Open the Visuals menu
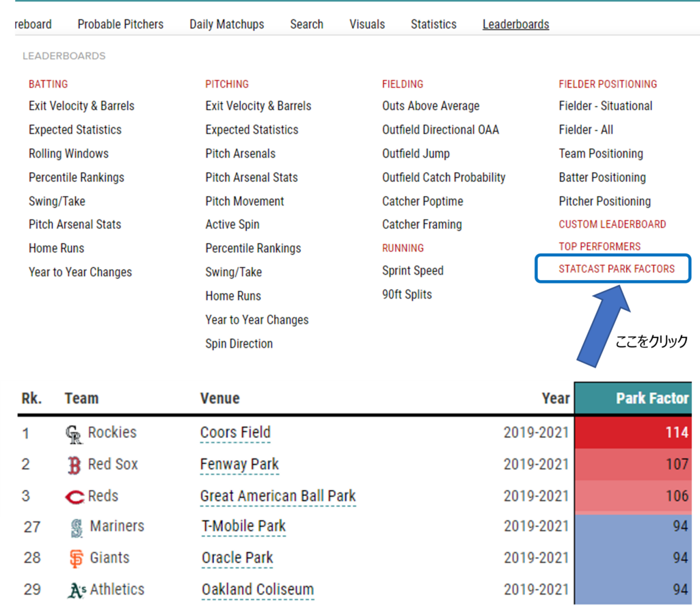The height and width of the screenshot is (606, 700). point(367,24)
